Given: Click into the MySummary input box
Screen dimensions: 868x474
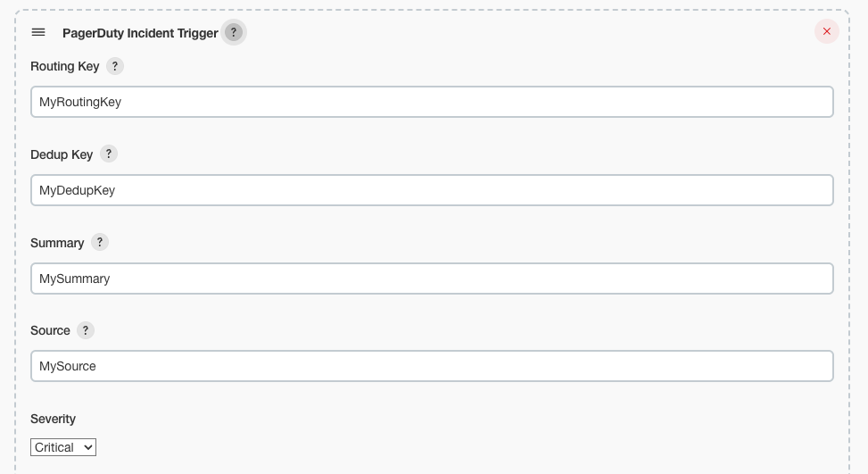Looking at the screenshot, I should [x=432, y=279].
